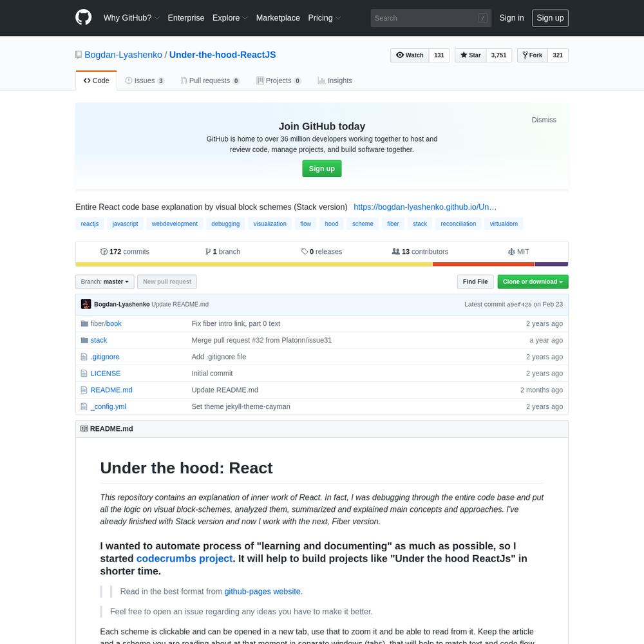Screen dimensions: 644x644
Task: Select the reconciliation topic tag
Action: pyautogui.click(x=459, y=224)
